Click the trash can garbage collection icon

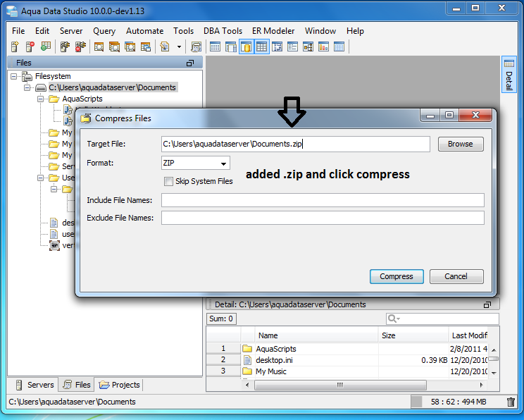click(x=511, y=402)
